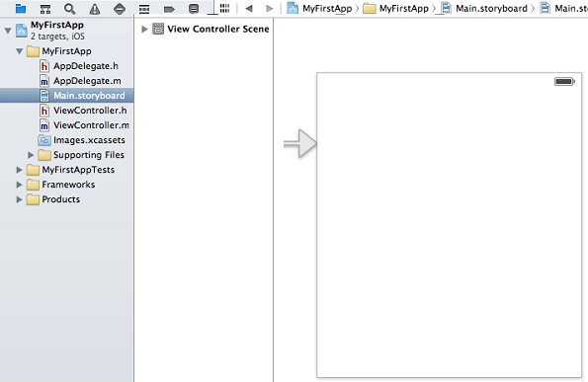Collapse the MyFirstApp project root
The image size is (588, 382).
click(8, 31)
